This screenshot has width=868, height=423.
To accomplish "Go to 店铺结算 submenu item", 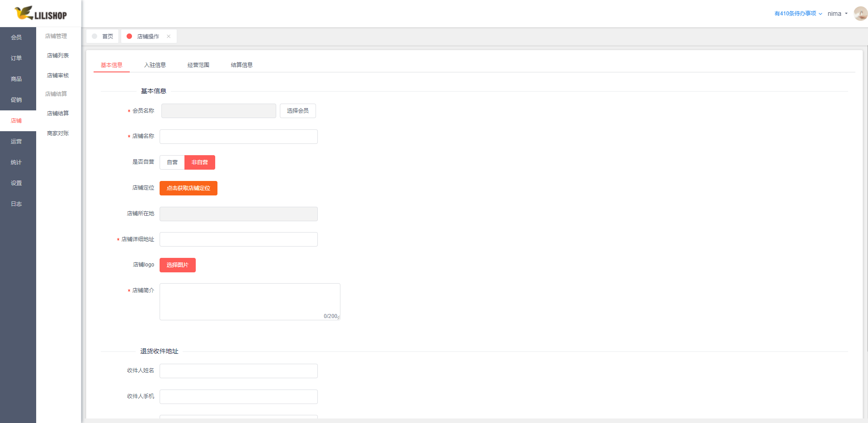I will pos(58,114).
